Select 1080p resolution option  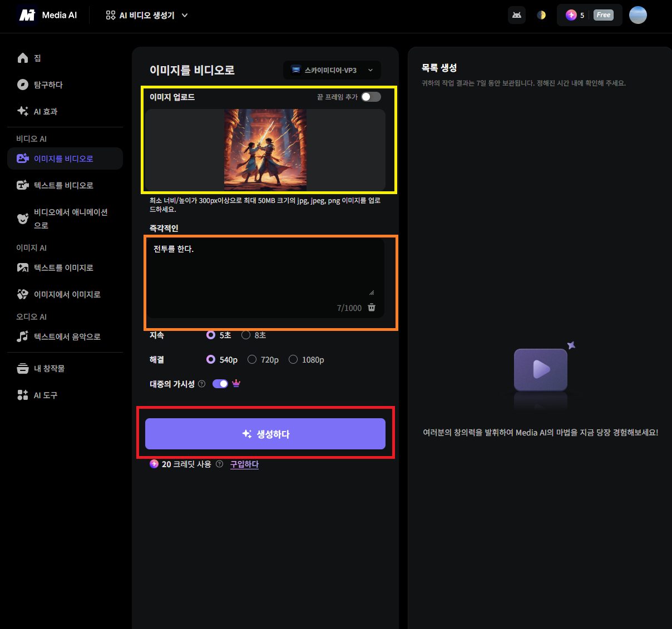[293, 359]
